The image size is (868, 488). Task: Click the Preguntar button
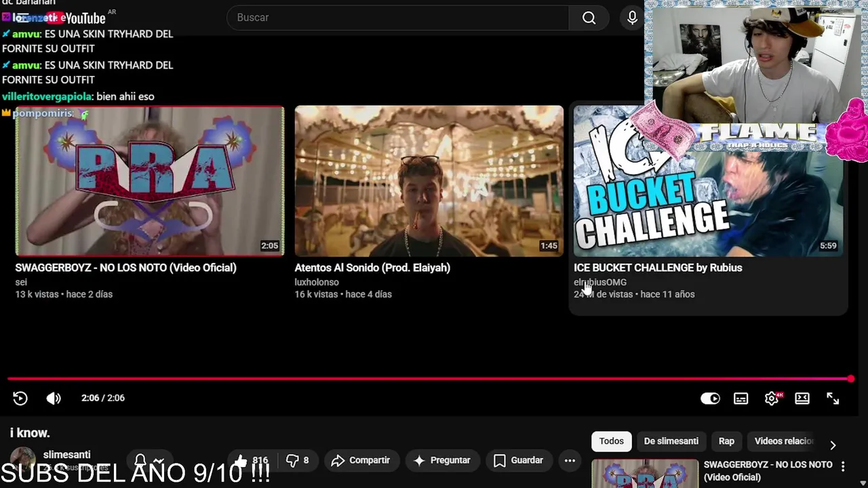coord(441,461)
